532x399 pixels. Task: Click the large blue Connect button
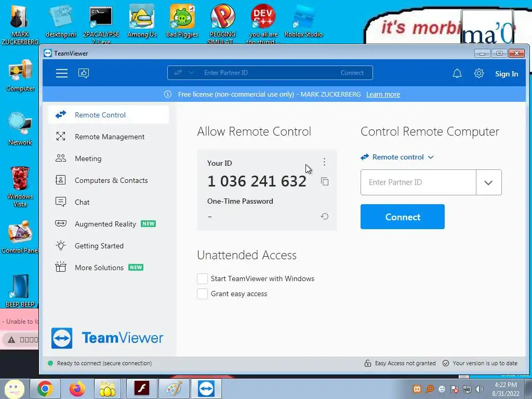click(403, 217)
